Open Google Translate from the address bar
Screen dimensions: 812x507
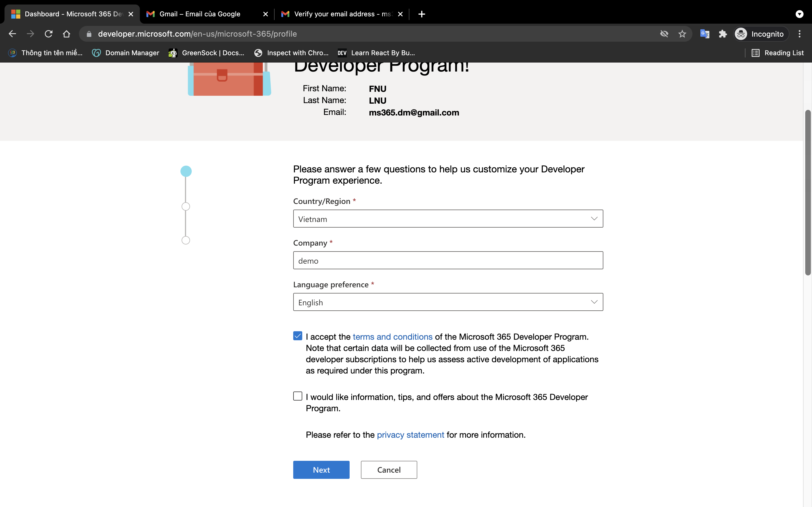tap(705, 34)
